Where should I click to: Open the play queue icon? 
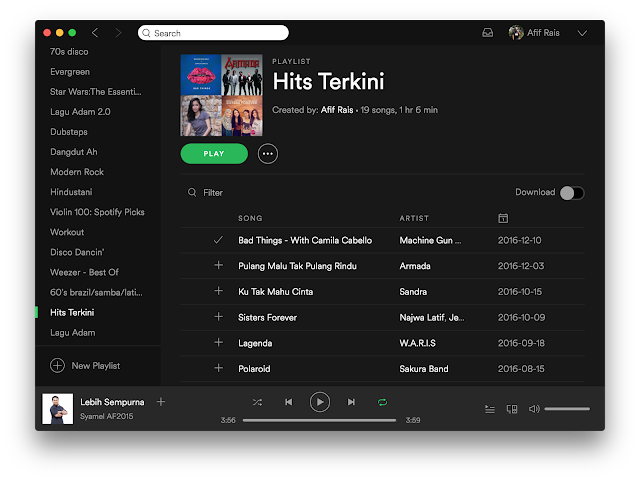(490, 409)
